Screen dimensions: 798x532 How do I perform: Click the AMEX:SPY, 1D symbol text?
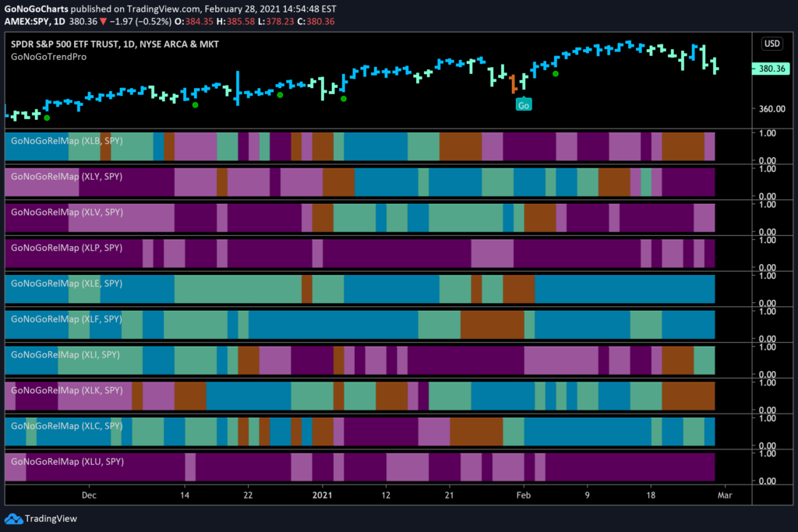(34, 21)
